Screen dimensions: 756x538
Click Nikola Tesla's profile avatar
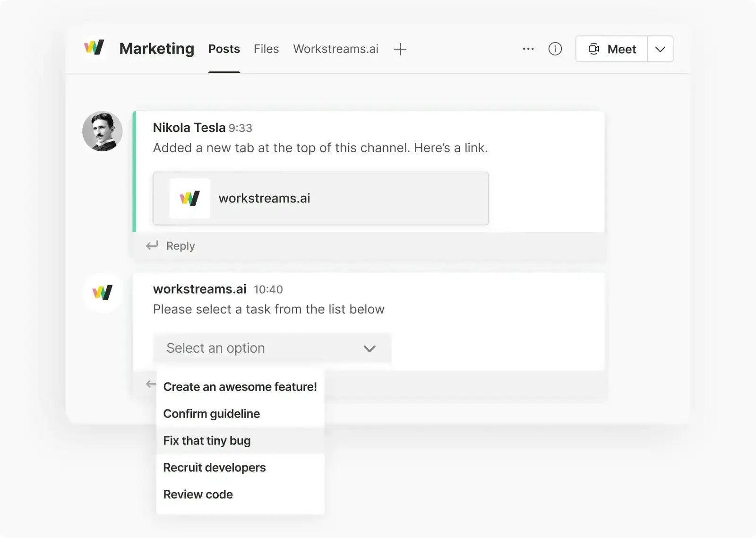click(x=103, y=131)
